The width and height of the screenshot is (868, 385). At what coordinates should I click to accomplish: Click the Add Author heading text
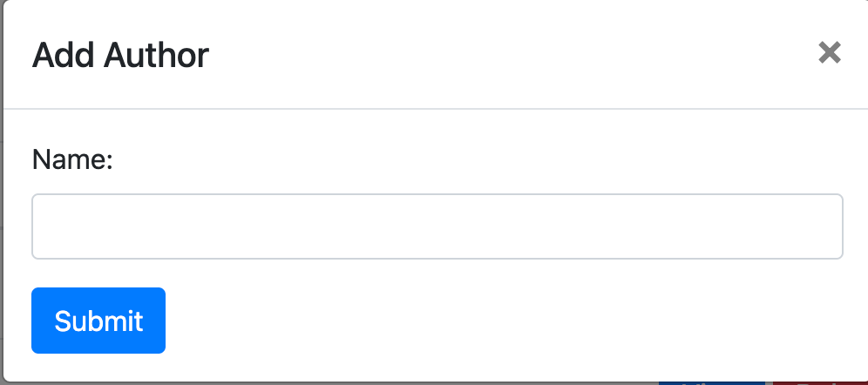click(x=120, y=56)
